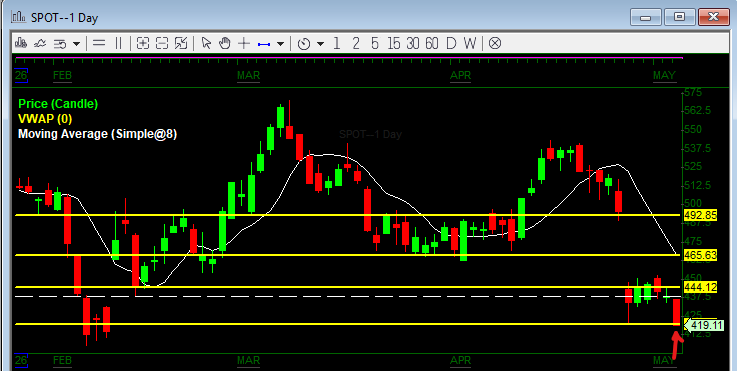737x371 pixels.
Task: Click the clock time-interval icon
Action: tap(305, 44)
